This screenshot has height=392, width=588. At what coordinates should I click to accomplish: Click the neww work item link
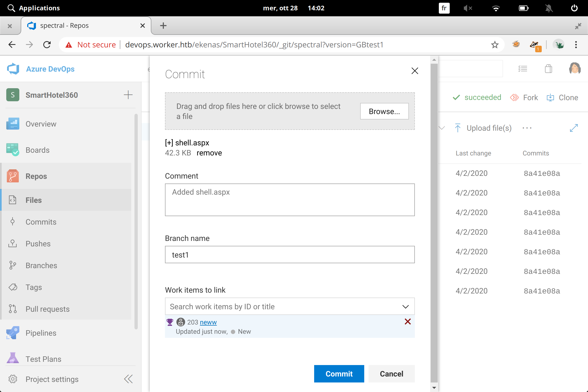(208, 322)
